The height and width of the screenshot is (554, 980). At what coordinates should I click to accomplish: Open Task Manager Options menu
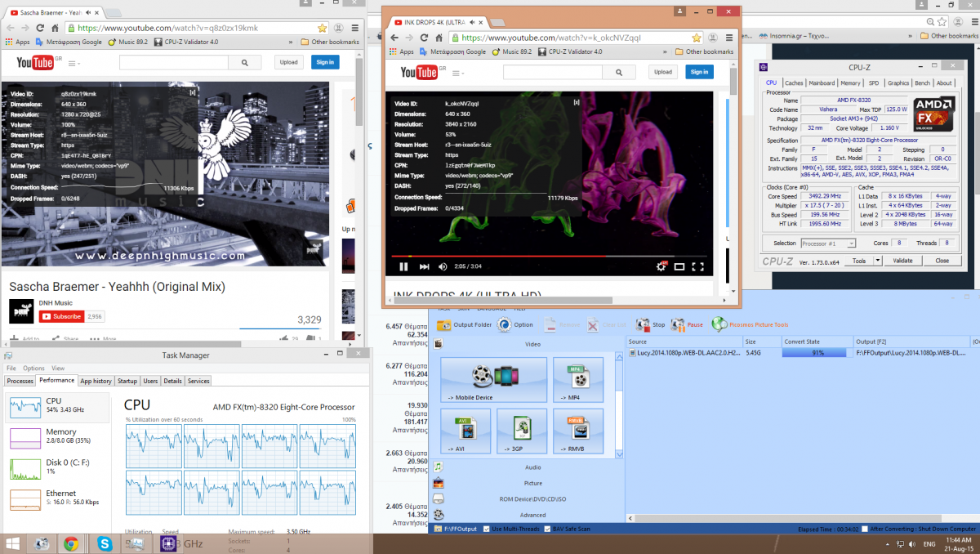[x=33, y=369]
